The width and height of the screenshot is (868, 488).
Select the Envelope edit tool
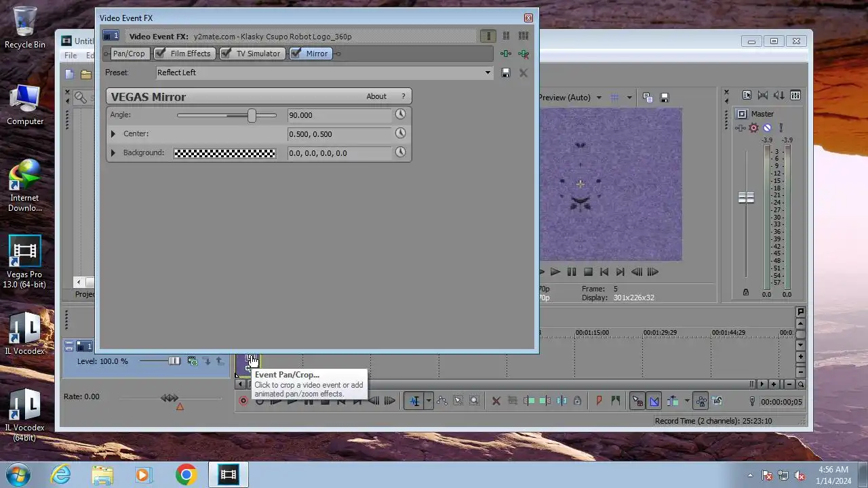pos(441,401)
